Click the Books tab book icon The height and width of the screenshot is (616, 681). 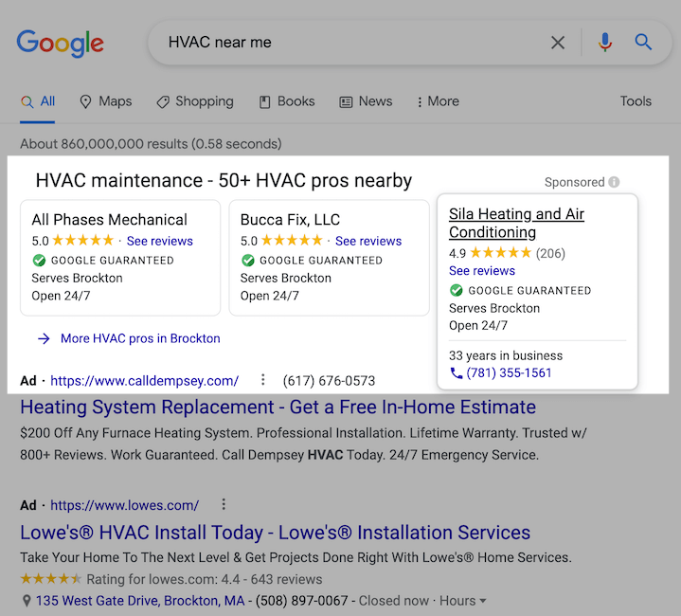264,102
